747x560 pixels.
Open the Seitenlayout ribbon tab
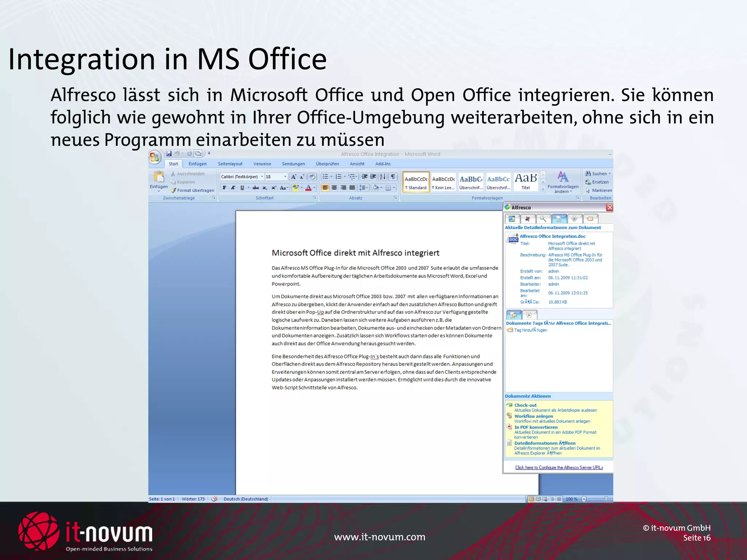[230, 164]
